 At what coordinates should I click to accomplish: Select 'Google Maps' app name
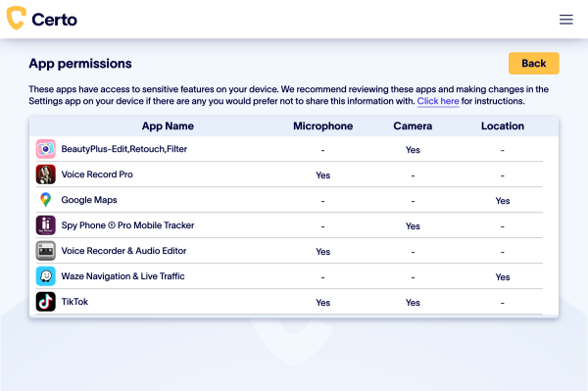point(89,200)
